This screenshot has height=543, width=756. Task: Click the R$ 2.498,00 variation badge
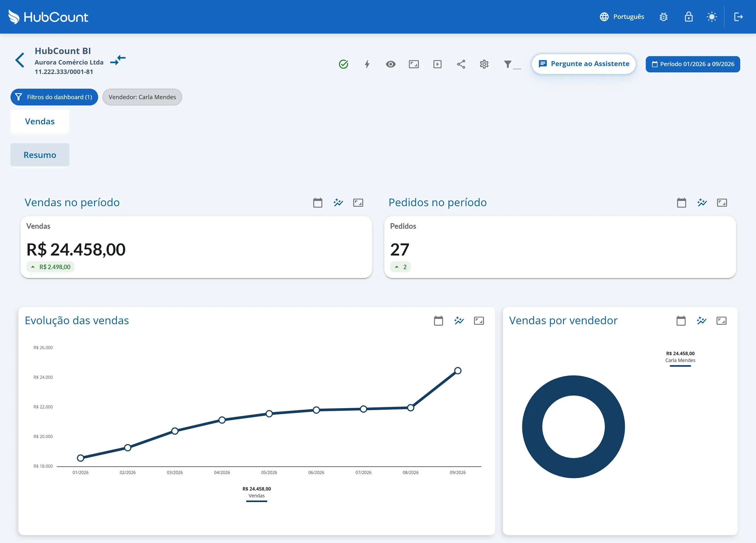[x=50, y=267]
